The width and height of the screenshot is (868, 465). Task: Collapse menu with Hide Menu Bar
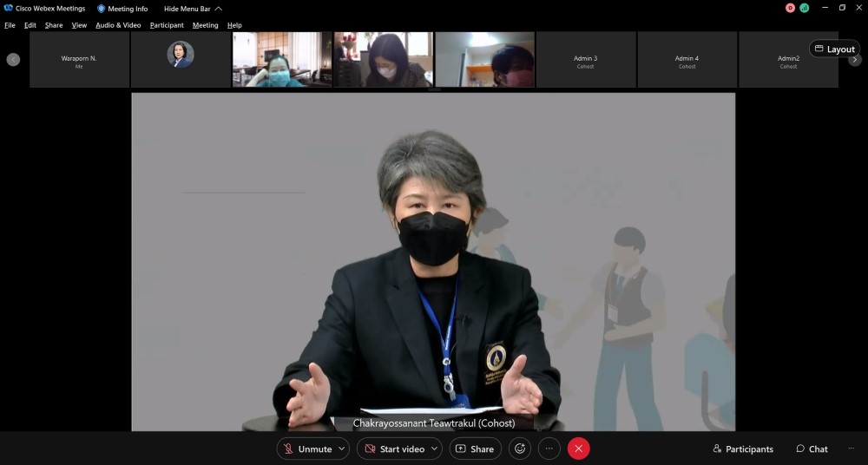[193, 9]
